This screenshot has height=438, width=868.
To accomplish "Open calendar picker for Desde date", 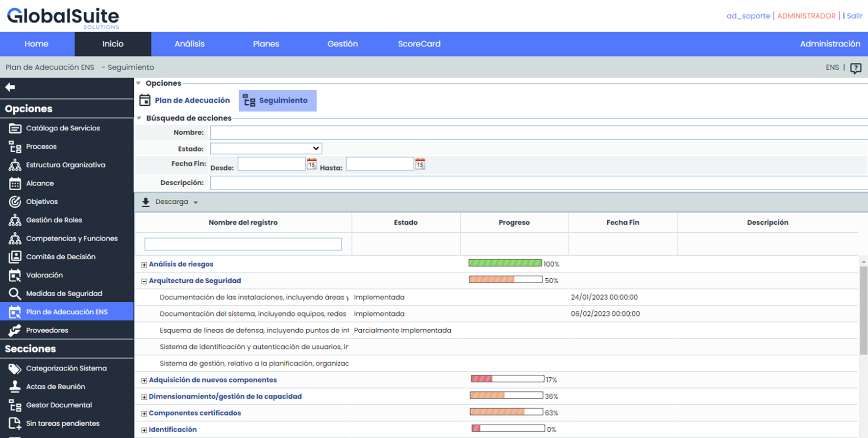I will (x=312, y=164).
